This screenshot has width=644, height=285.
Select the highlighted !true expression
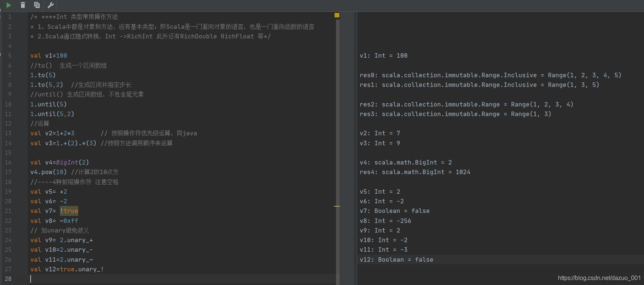[x=69, y=211]
